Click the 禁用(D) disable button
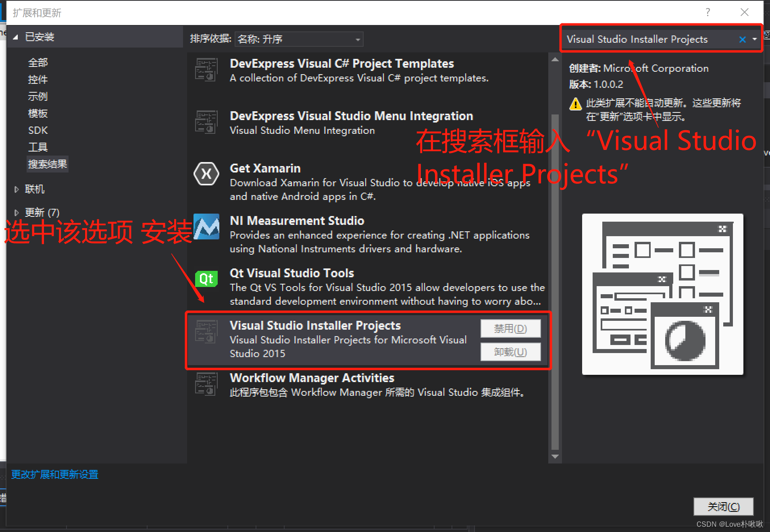The image size is (770, 532). (x=510, y=328)
